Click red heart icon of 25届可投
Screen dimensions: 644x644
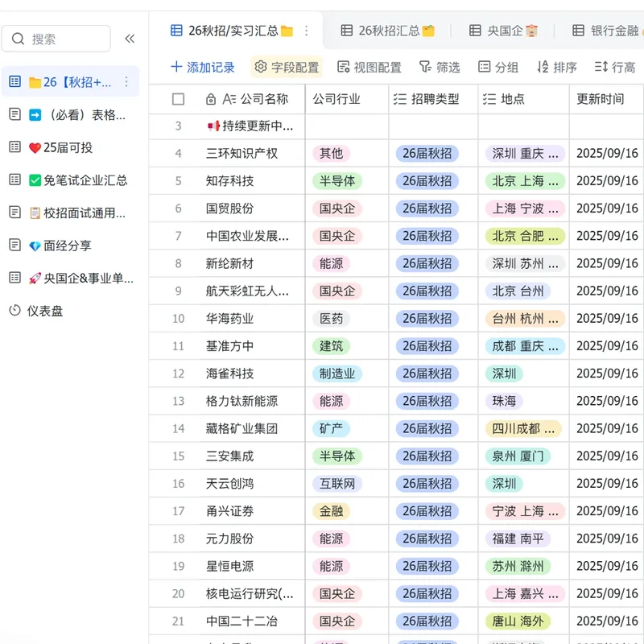tap(35, 147)
